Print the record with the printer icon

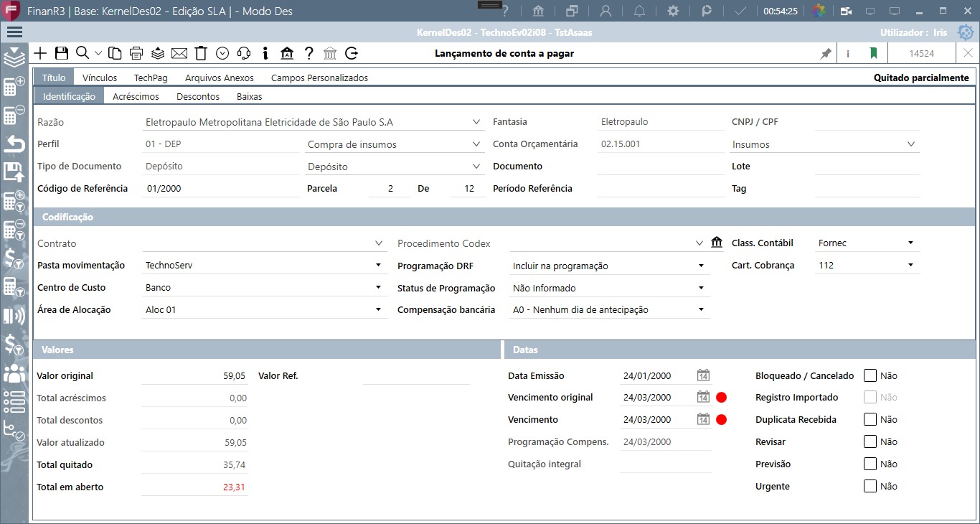136,53
